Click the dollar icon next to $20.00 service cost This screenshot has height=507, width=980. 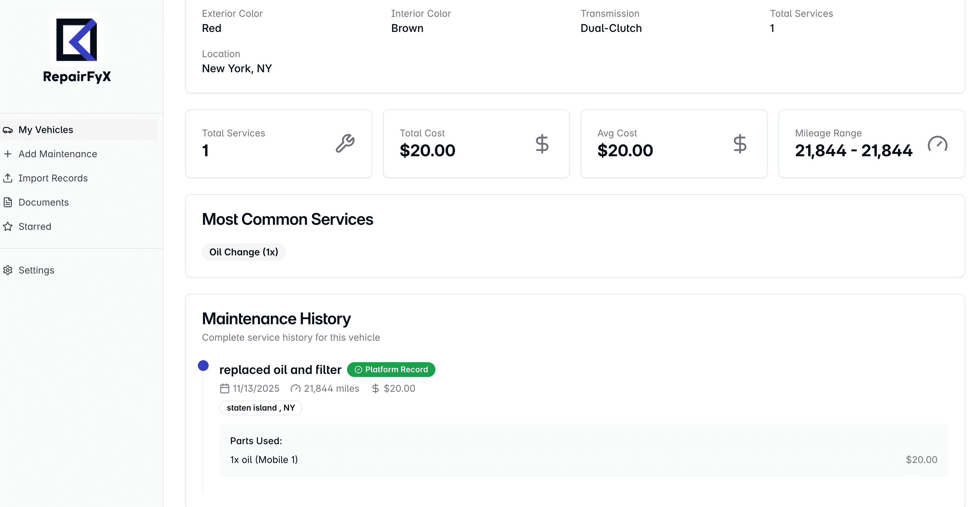coord(376,388)
